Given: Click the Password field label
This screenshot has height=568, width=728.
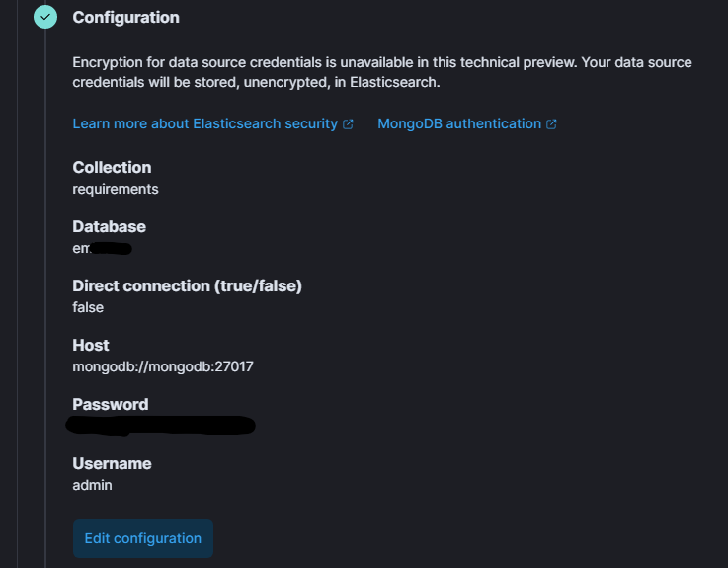Looking at the screenshot, I should [111, 405].
